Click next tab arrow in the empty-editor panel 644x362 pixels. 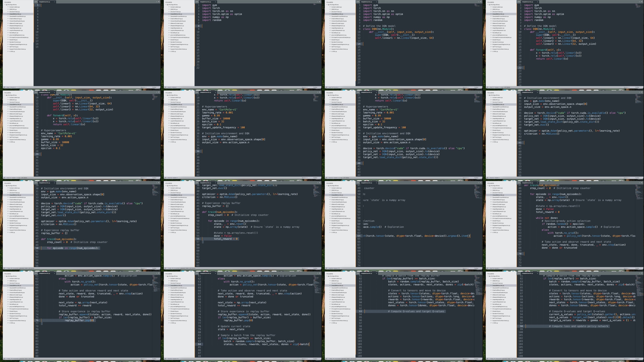[x=36, y=2]
